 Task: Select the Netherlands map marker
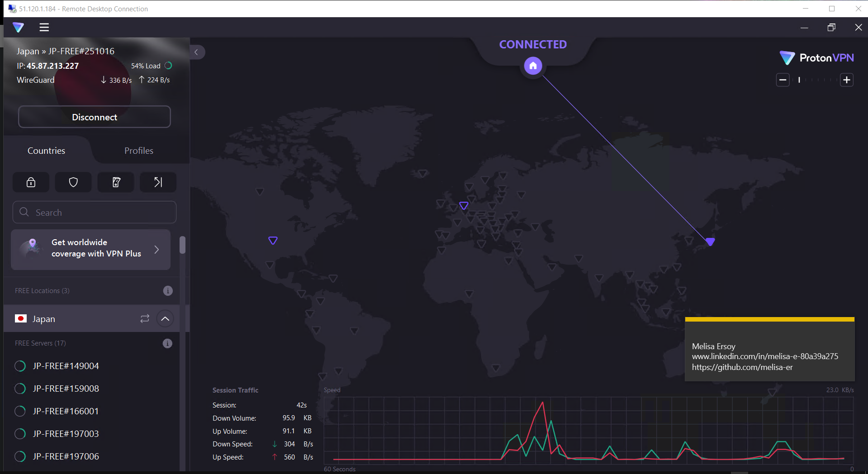click(464, 206)
